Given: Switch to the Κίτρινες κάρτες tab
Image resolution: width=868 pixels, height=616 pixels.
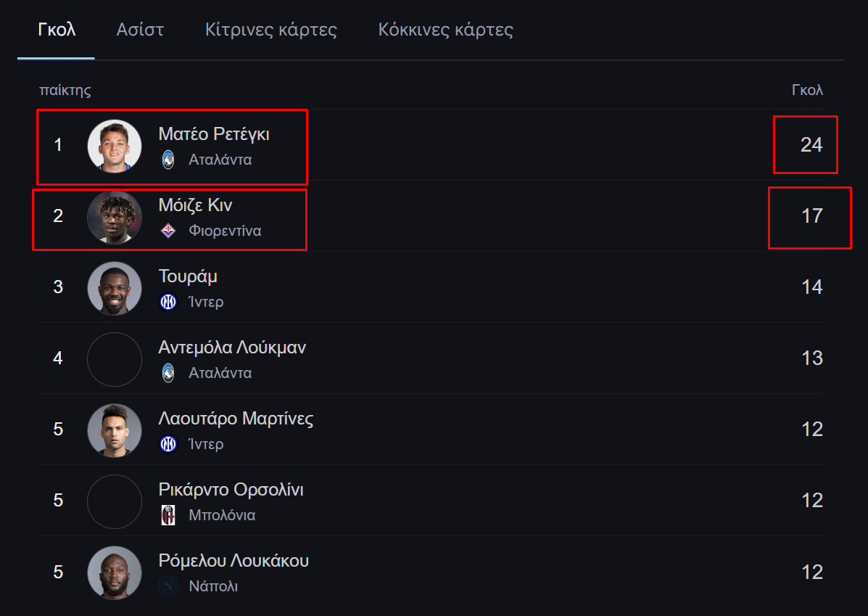Looking at the screenshot, I should (270, 29).
